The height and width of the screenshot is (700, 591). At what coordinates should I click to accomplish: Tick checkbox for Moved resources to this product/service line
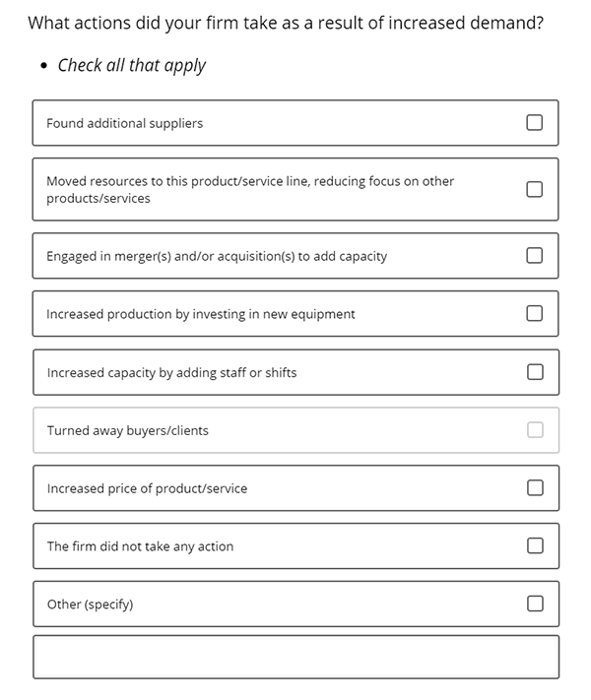[x=534, y=189]
